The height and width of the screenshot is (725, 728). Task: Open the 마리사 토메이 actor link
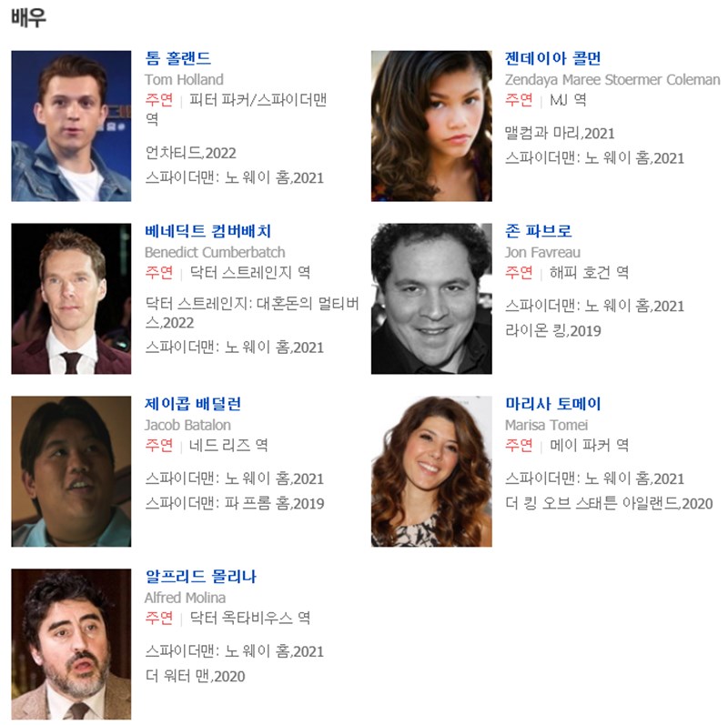pos(553,404)
